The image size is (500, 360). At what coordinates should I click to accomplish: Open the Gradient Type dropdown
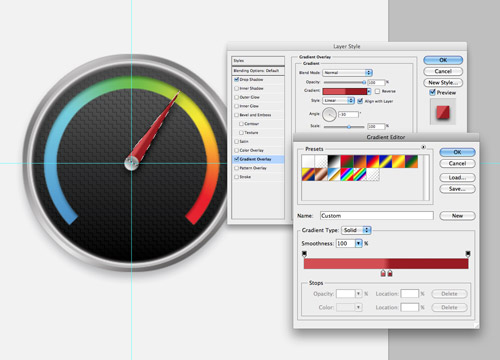tap(356, 230)
